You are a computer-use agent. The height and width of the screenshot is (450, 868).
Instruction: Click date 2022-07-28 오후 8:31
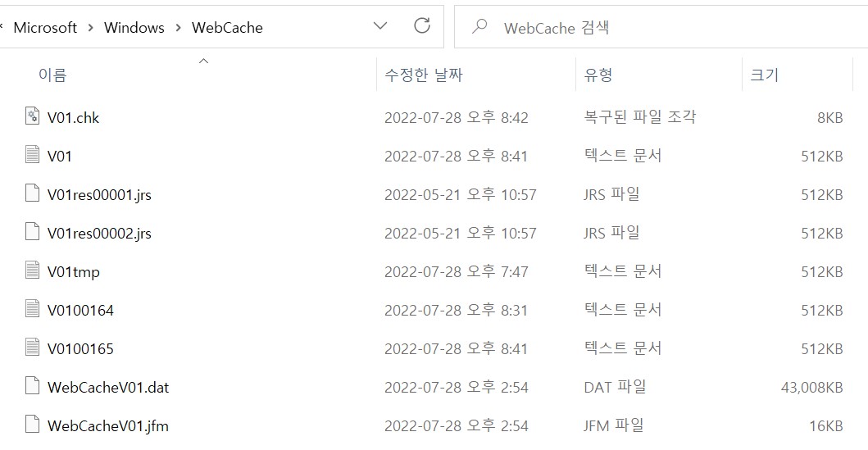(x=456, y=311)
